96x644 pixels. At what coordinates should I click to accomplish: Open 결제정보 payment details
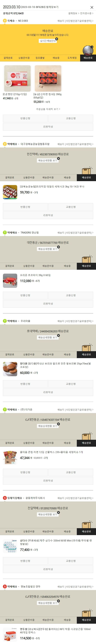[x=74, y=13]
